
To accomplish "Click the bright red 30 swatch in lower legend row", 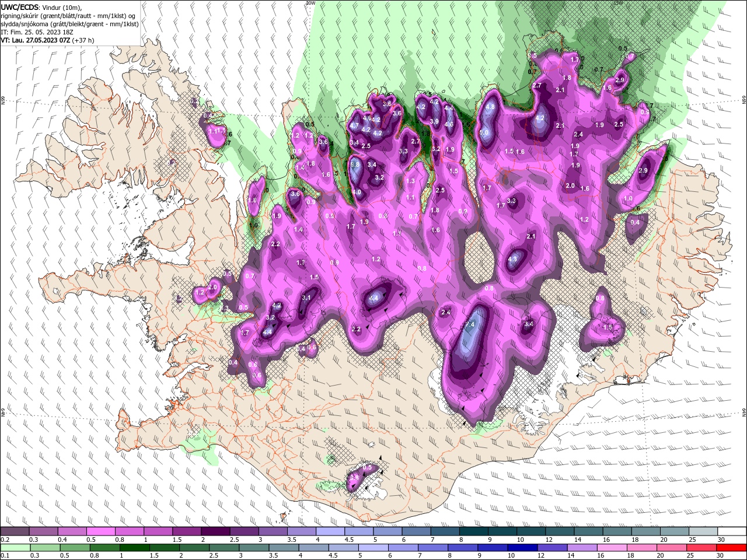I will pyautogui.click(x=732, y=548).
